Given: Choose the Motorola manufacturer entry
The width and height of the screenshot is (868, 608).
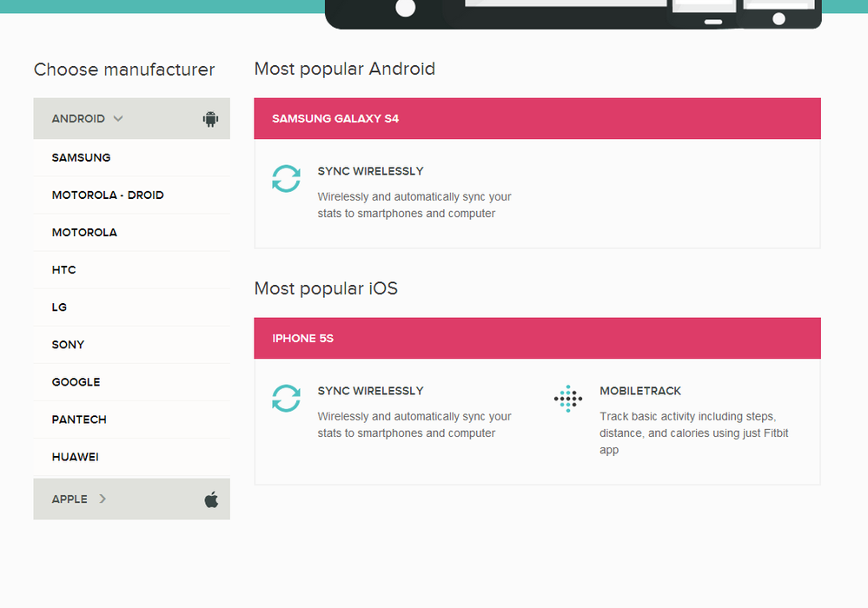Looking at the screenshot, I should click(132, 233).
